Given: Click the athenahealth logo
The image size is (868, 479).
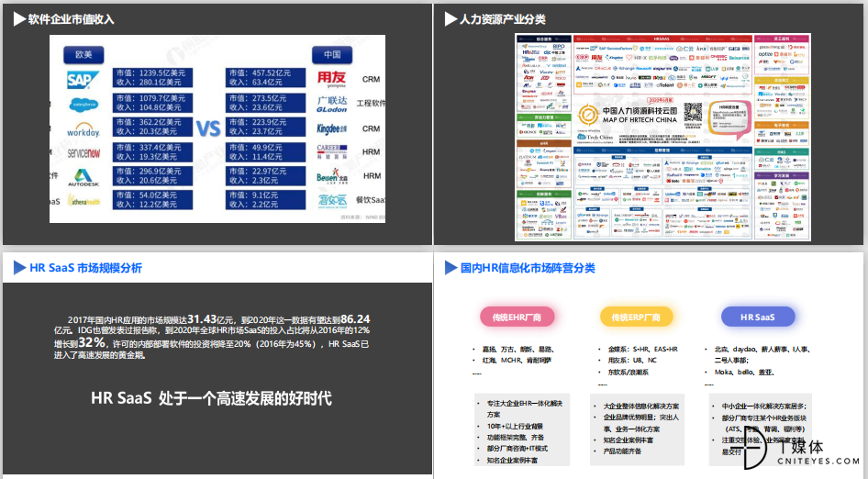Looking at the screenshot, I should (x=83, y=200).
